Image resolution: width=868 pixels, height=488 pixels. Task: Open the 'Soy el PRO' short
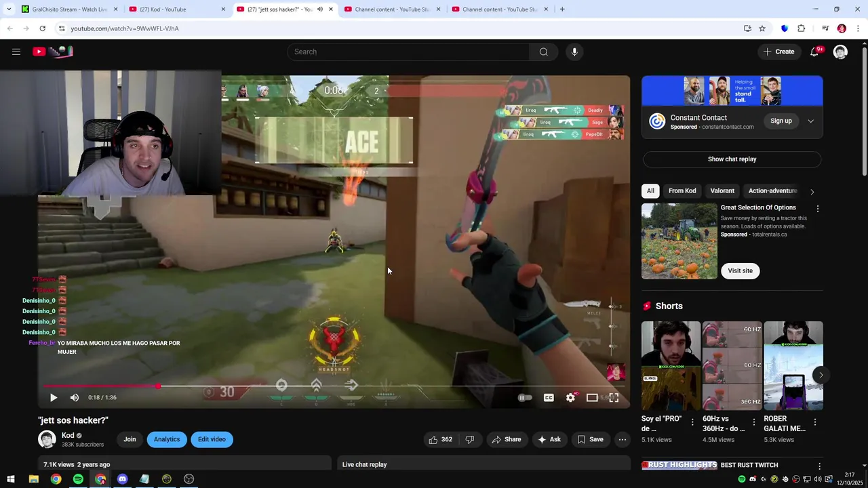pos(671,366)
